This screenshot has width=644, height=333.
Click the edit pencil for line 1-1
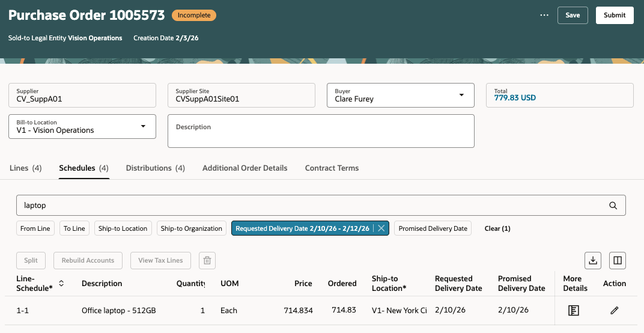615,310
